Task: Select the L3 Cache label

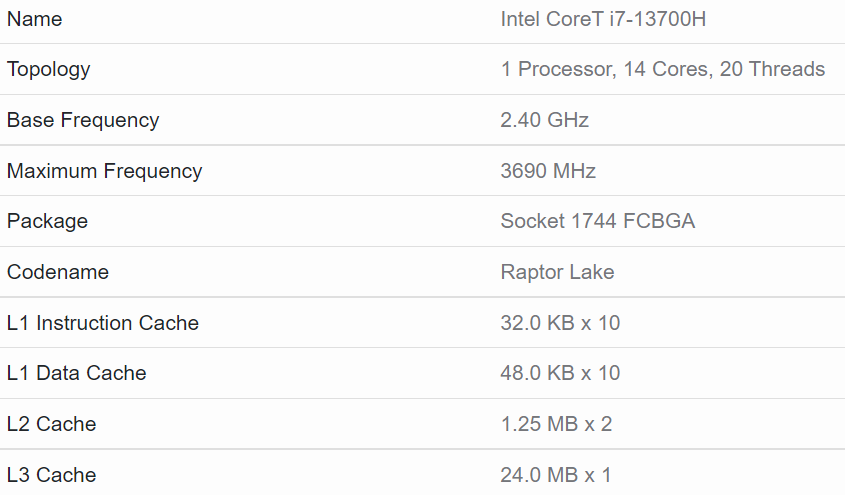Action: pos(51,475)
